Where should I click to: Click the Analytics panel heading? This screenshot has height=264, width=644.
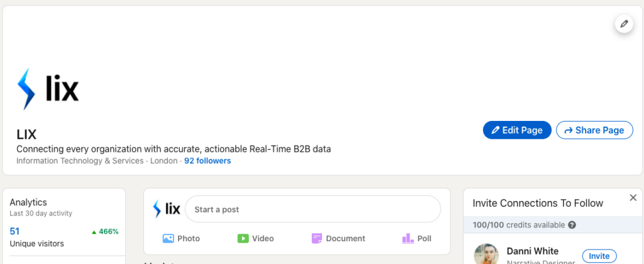(x=28, y=202)
